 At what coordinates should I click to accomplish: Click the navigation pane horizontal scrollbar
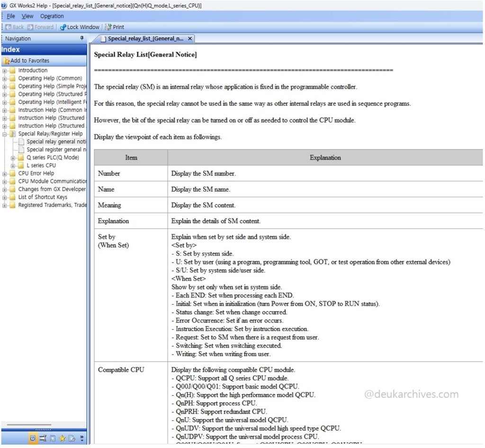pos(29,424)
